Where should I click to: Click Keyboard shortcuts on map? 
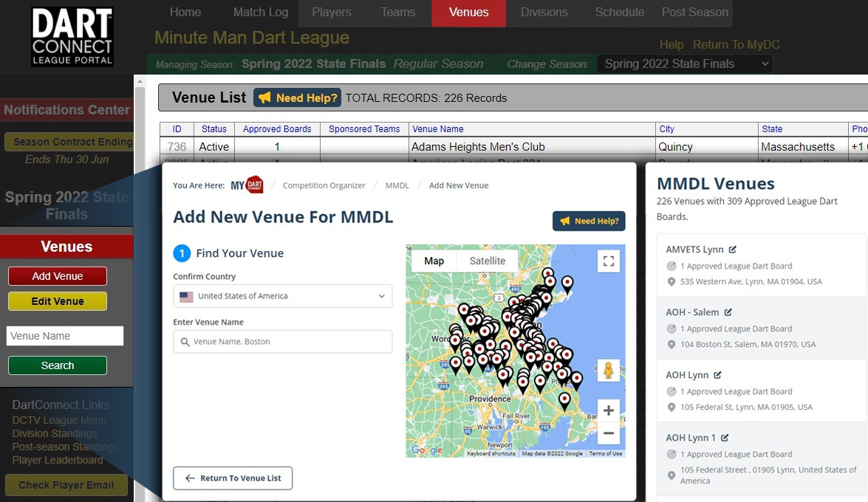click(x=491, y=453)
